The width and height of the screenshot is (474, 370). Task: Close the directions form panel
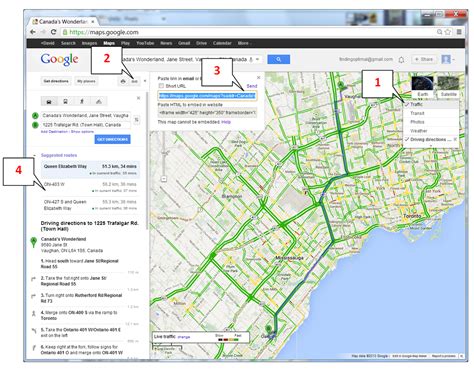138,98
